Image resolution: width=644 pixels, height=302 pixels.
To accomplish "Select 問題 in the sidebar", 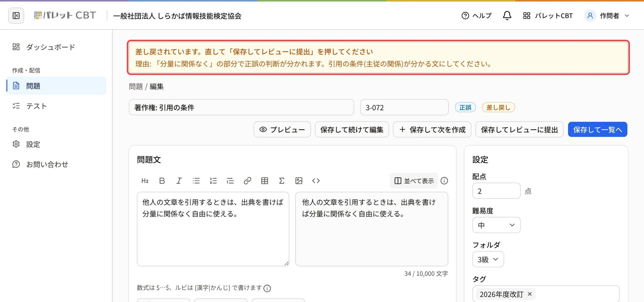I will pos(56,86).
